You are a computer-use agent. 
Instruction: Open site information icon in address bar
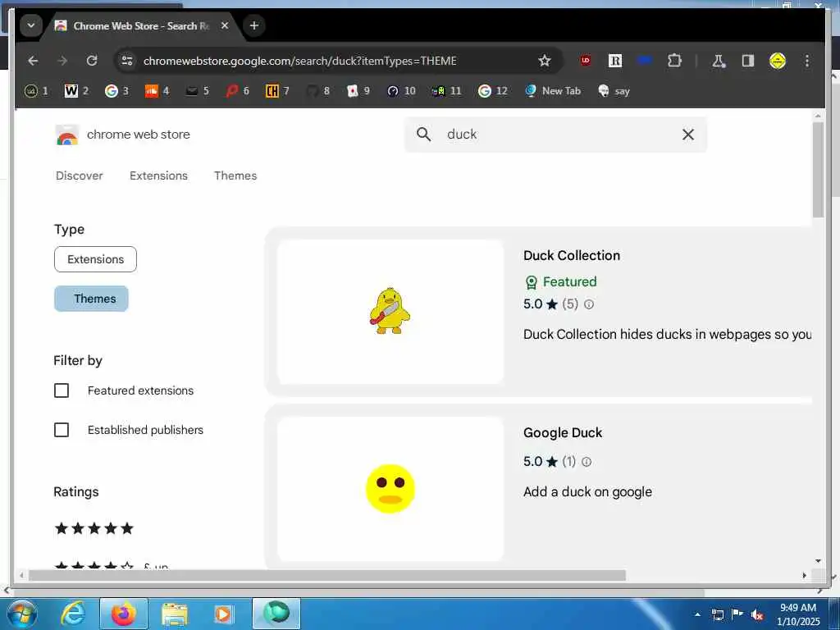click(127, 61)
